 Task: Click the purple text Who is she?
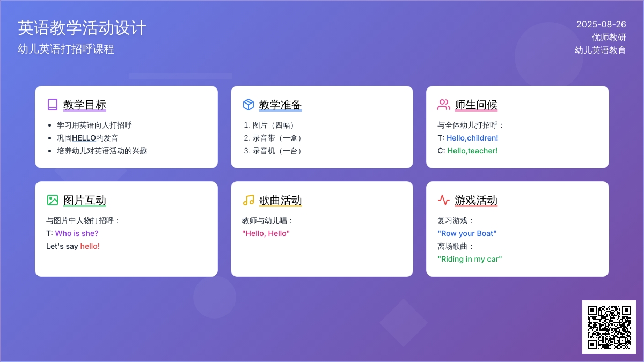coord(77,233)
